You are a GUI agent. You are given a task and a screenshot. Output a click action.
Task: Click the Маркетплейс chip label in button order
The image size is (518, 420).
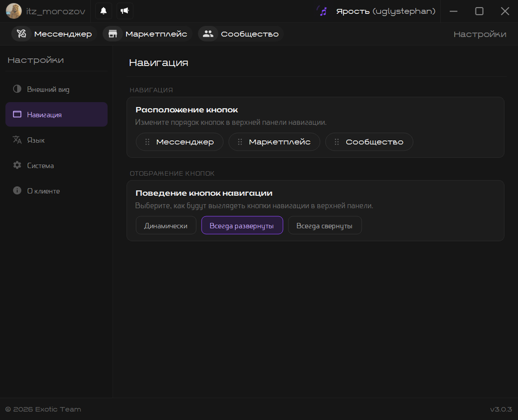pos(279,142)
